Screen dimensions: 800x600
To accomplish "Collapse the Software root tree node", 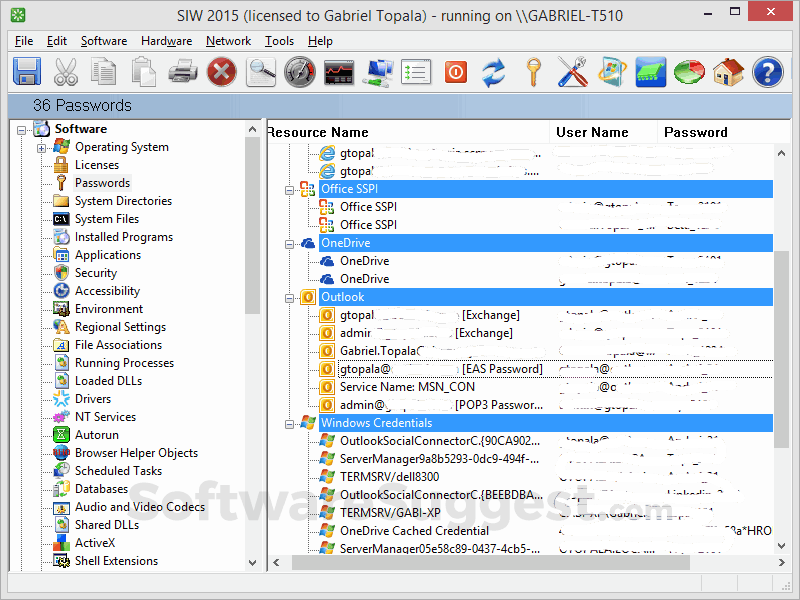I will click(x=21, y=130).
